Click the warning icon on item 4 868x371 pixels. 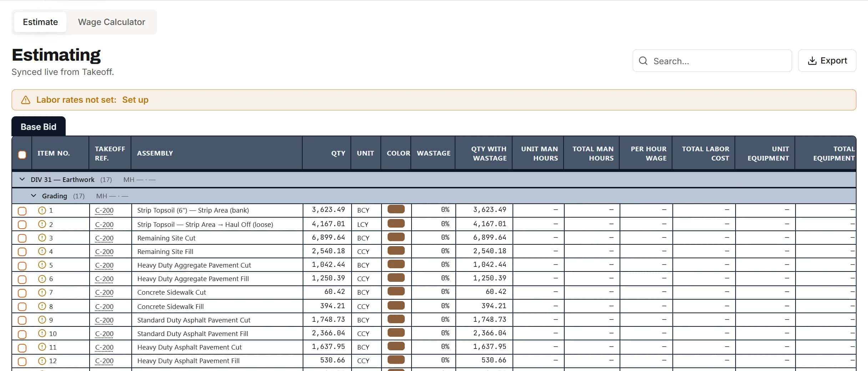(42, 251)
